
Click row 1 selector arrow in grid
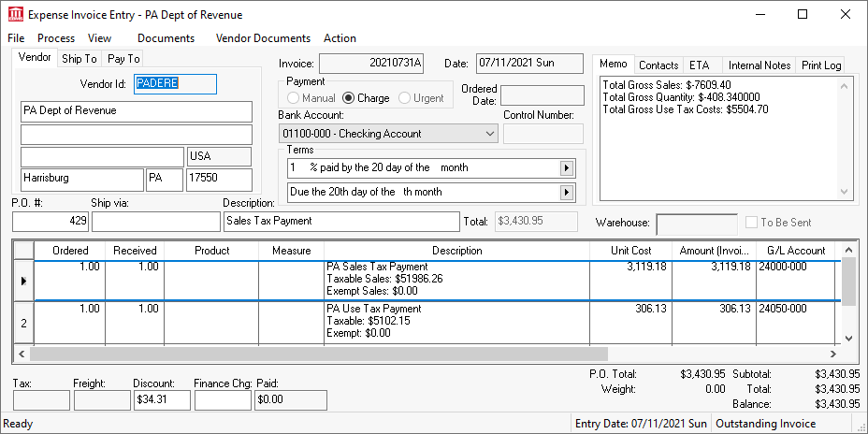click(x=22, y=280)
